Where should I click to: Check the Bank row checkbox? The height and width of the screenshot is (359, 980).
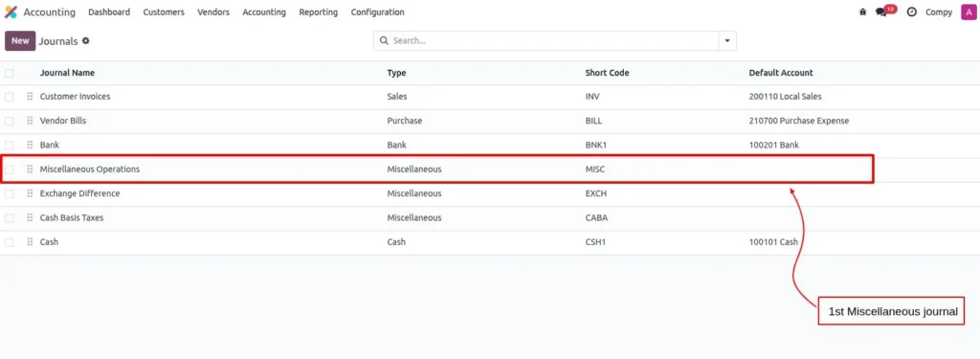9,146
